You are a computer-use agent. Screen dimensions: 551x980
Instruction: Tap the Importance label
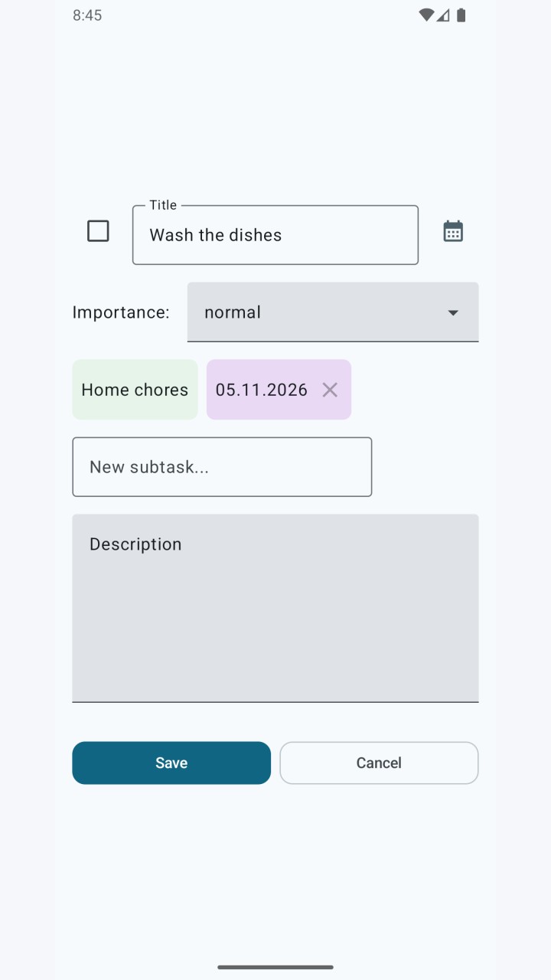(x=121, y=312)
